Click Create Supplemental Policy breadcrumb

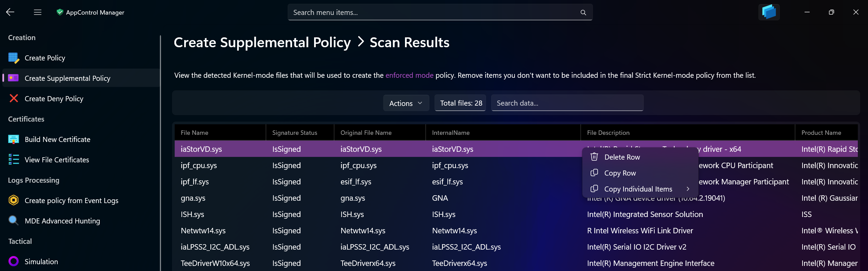click(x=262, y=42)
